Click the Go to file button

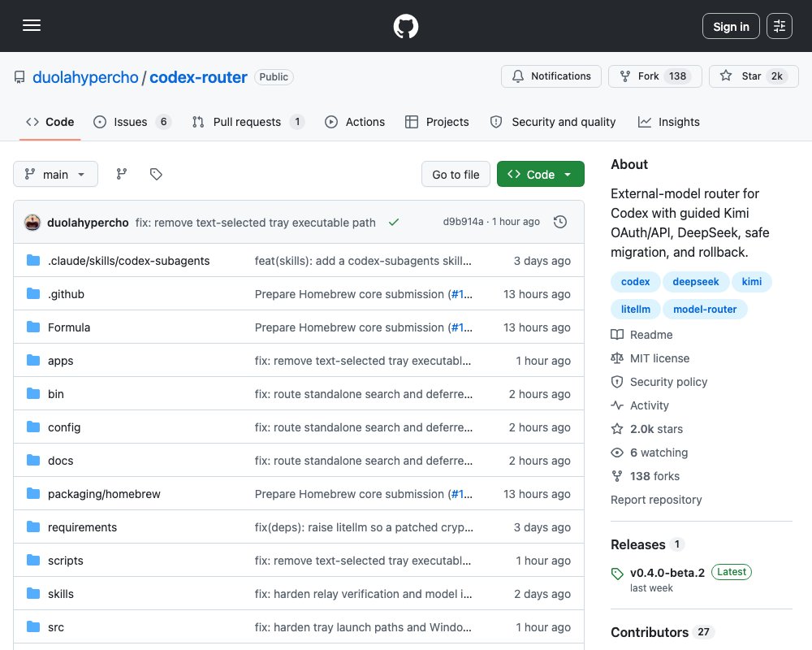(x=456, y=175)
